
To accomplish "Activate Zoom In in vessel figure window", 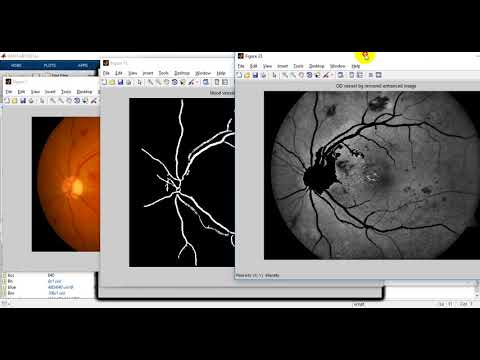I will [150, 82].
